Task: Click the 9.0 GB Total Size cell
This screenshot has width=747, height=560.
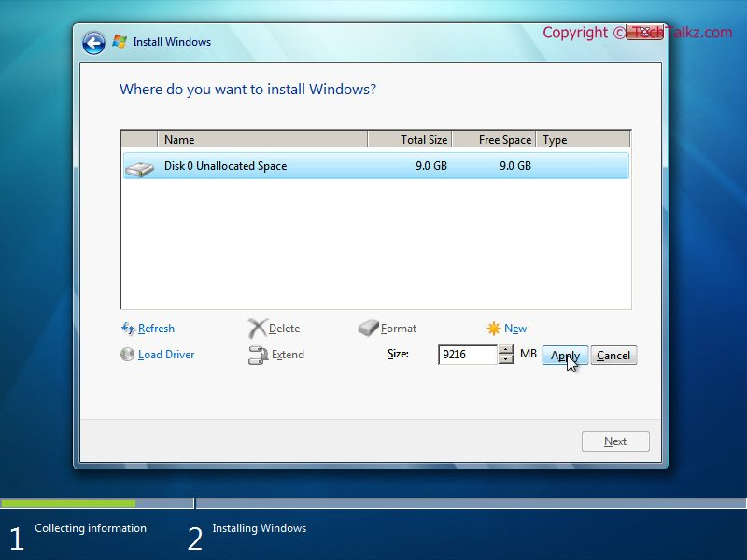Action: [x=431, y=166]
